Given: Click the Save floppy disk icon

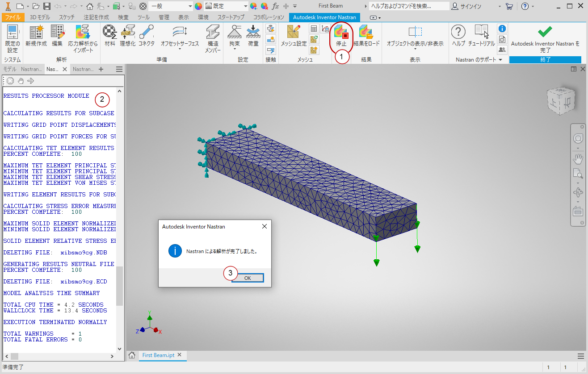Looking at the screenshot, I should coord(47,6).
